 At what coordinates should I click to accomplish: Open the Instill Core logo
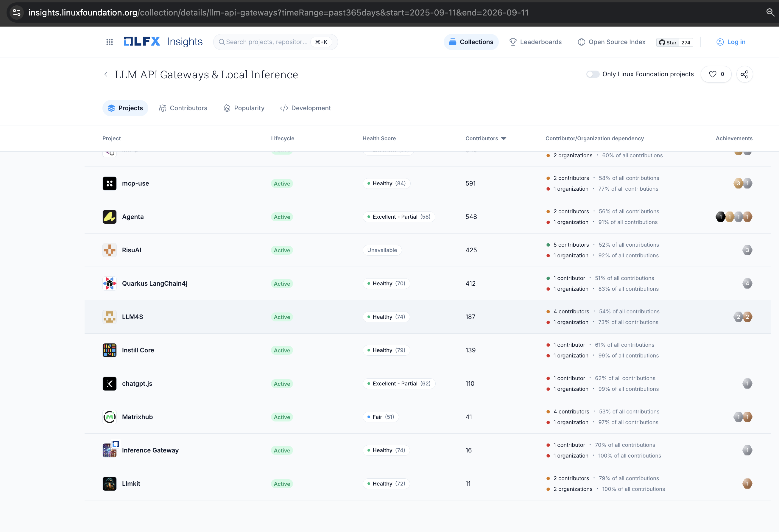point(109,350)
